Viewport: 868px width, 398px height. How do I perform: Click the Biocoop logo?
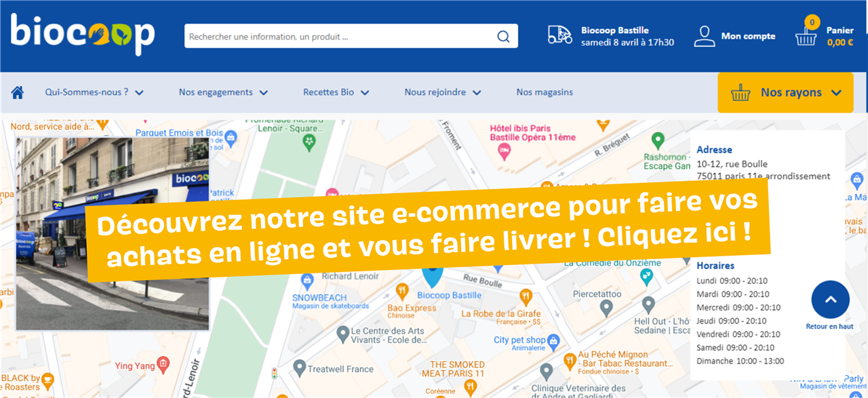coord(83,34)
